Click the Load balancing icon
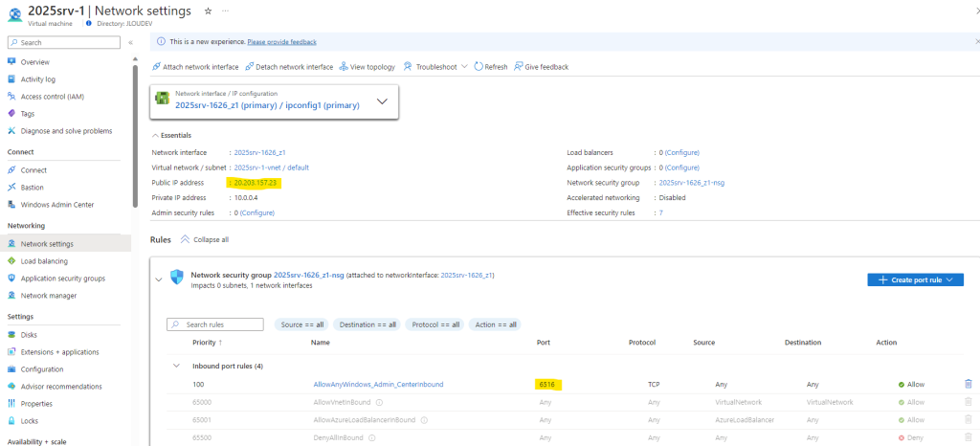The width and height of the screenshot is (980, 446). 11,261
